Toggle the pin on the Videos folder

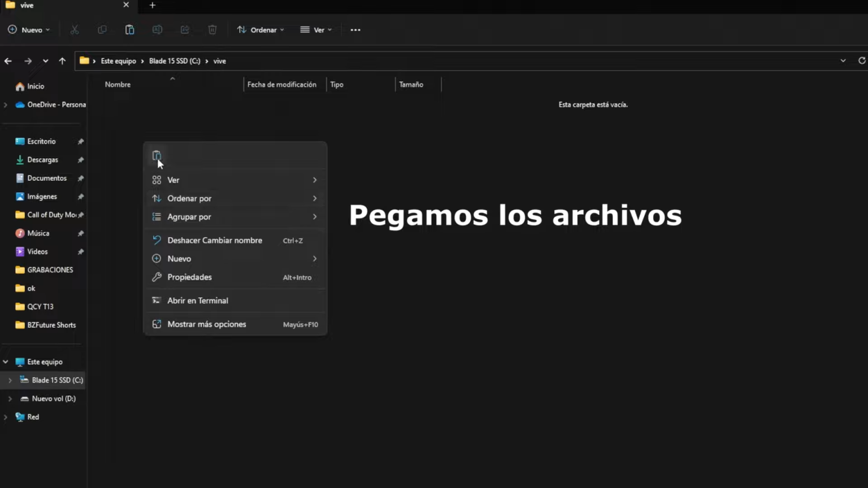coord(81,251)
